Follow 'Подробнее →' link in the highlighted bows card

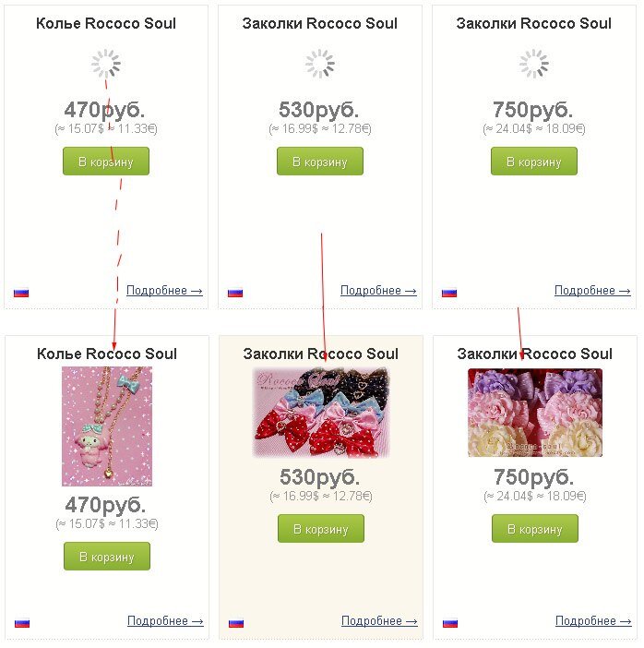pyautogui.click(x=379, y=621)
